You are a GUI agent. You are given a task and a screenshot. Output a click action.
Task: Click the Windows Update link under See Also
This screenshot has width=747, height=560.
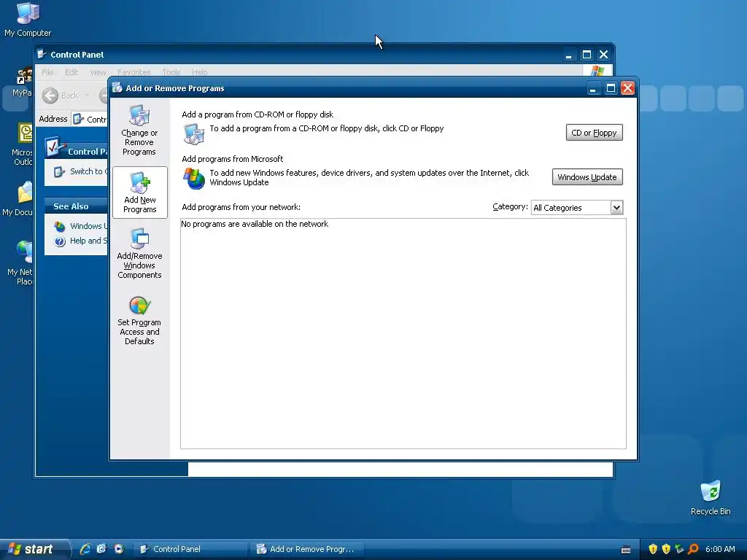coord(88,226)
